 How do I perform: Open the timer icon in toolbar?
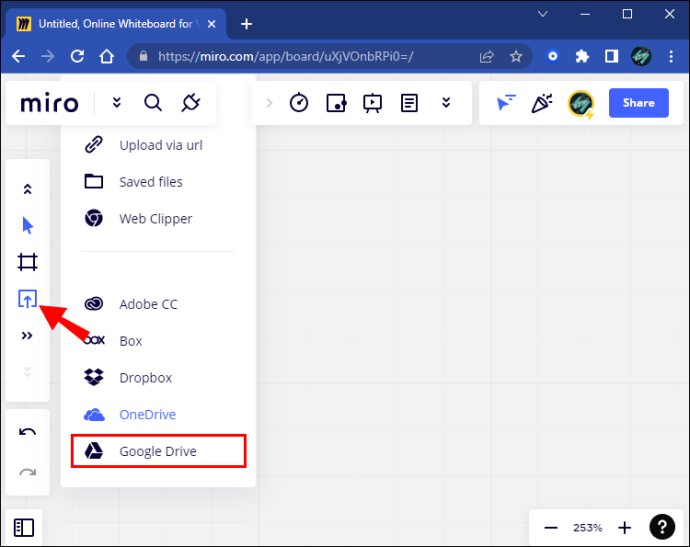299,103
